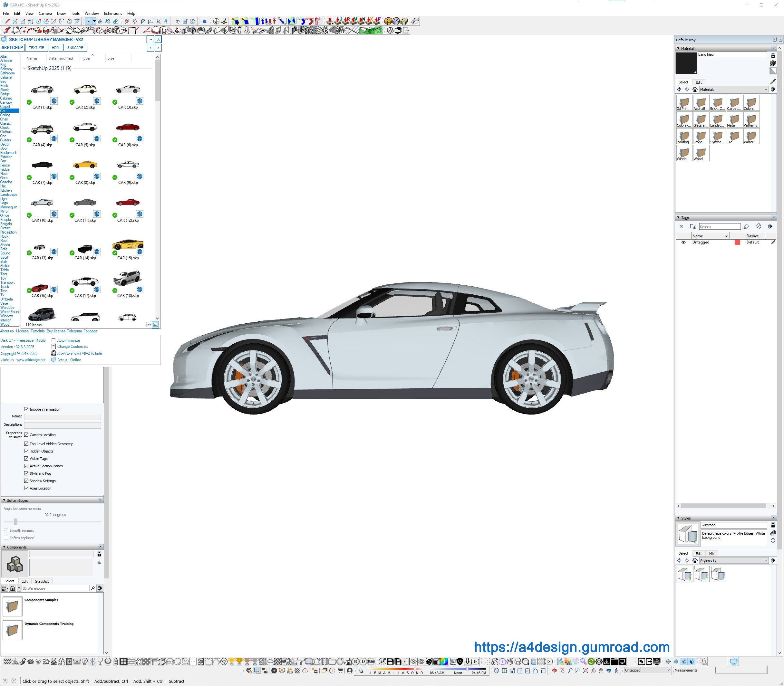This screenshot has height=686, width=784.
Task: Select the 3D Text tool
Action: pos(166,22)
